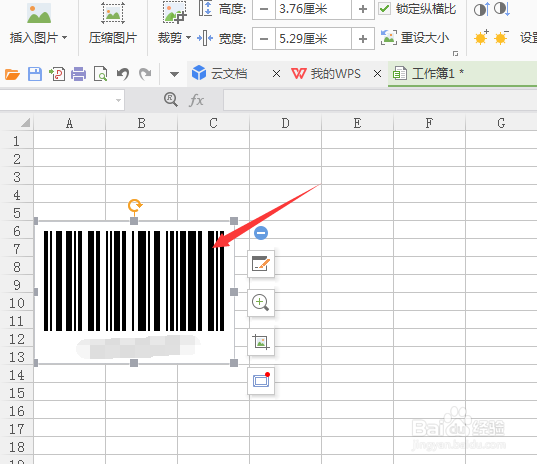The width and height of the screenshot is (537, 464).
Task: Close the 云文档 tab
Action: [276, 73]
